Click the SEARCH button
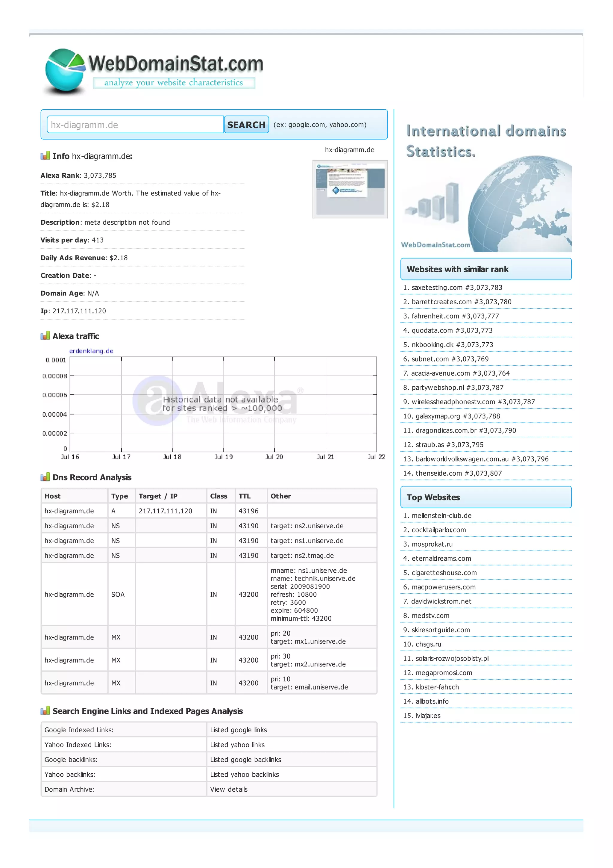This screenshot has height=868, width=613. (x=246, y=124)
